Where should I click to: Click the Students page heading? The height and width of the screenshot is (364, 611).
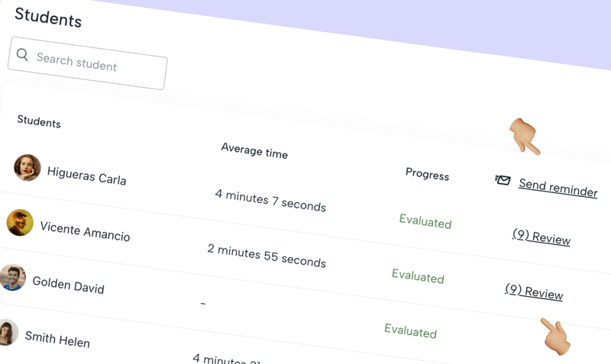pyautogui.click(x=47, y=17)
